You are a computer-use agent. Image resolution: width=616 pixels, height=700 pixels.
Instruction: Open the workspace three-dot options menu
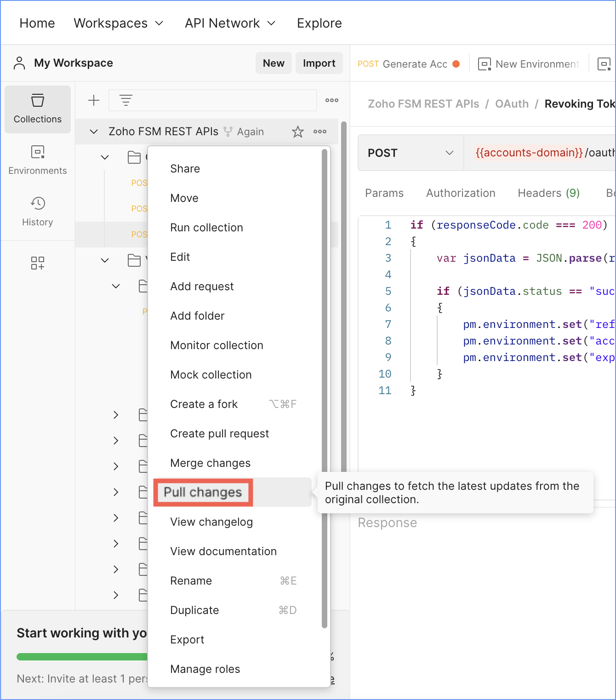coord(331,100)
